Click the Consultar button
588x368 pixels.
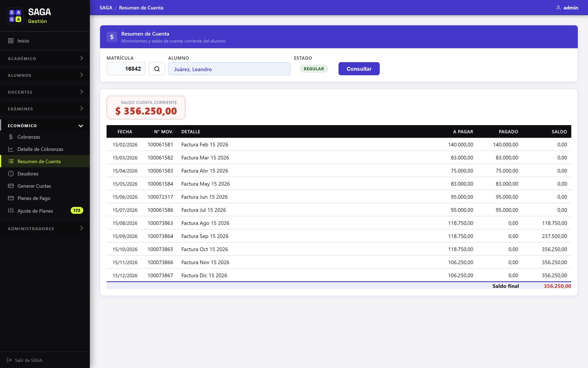[x=359, y=69]
